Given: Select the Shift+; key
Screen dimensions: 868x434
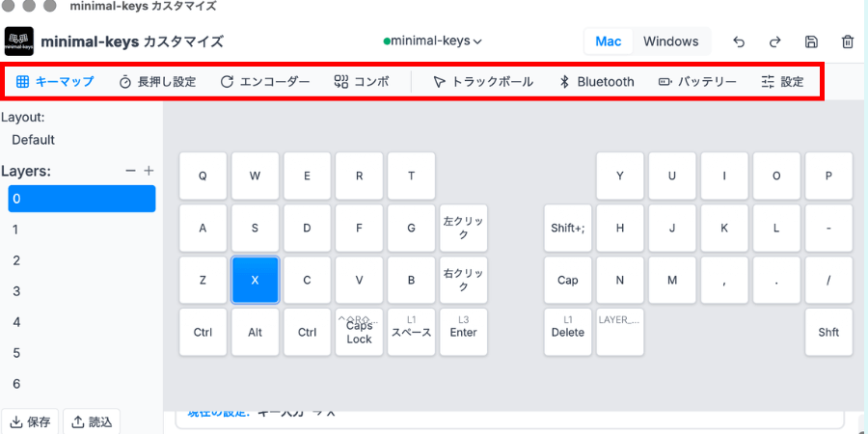Looking at the screenshot, I should [568, 228].
